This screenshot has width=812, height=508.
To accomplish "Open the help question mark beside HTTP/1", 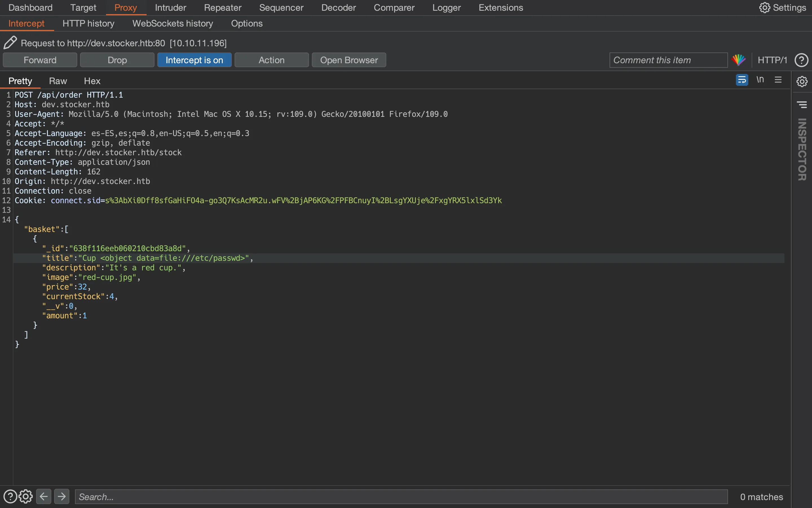I will tap(801, 60).
